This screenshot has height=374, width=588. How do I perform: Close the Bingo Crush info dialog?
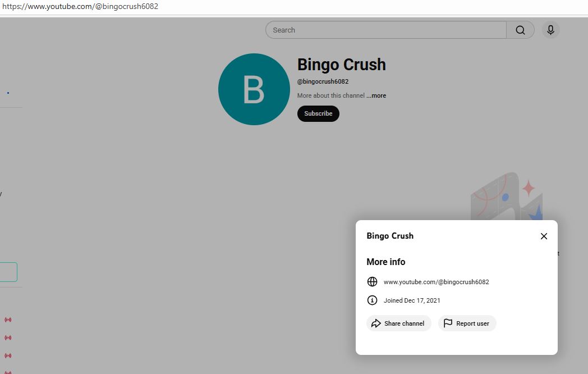[543, 236]
